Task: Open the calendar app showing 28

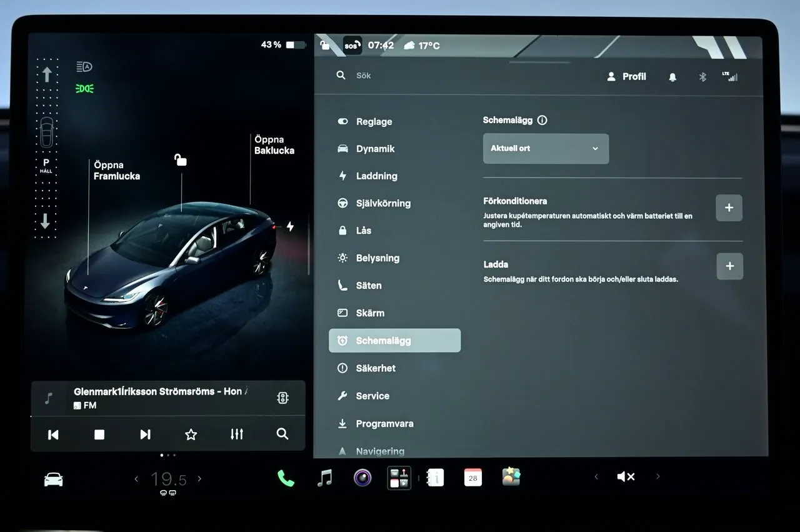Action: pos(473,478)
